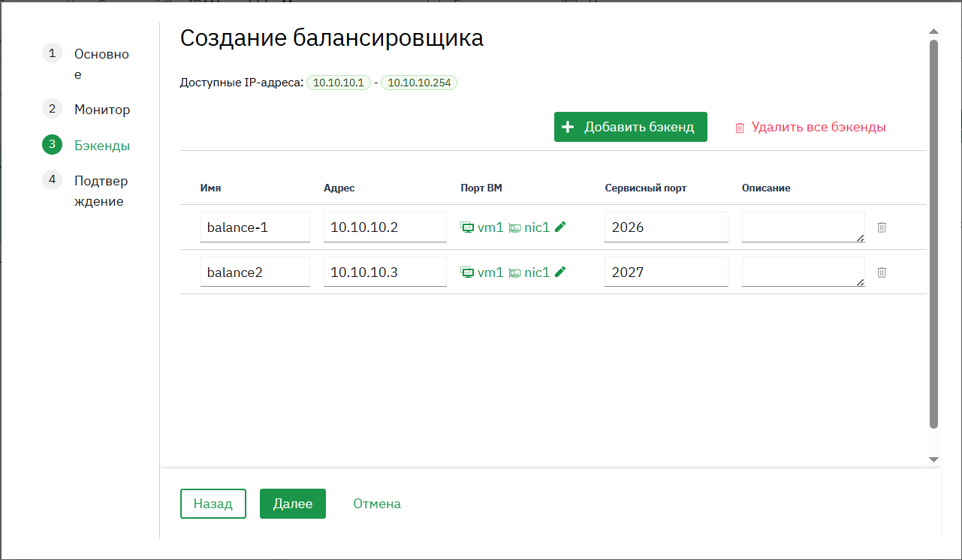Delete the balance-1 backend row
The width and height of the screenshot is (962, 560).
(x=882, y=227)
